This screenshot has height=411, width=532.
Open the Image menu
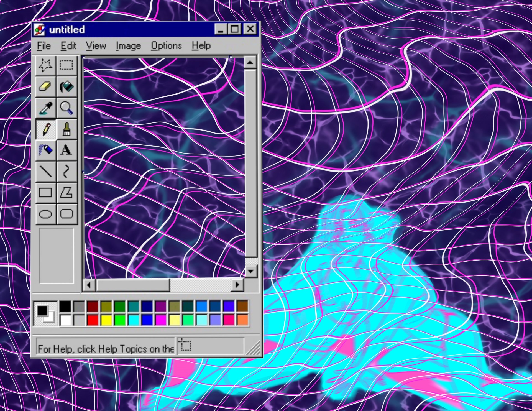tap(128, 46)
